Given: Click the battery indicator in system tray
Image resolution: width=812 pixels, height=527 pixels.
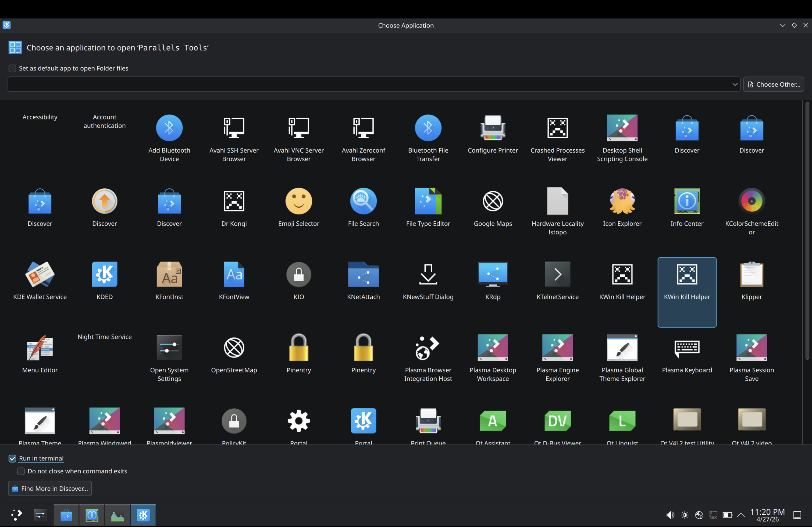Looking at the screenshot, I should (727, 515).
